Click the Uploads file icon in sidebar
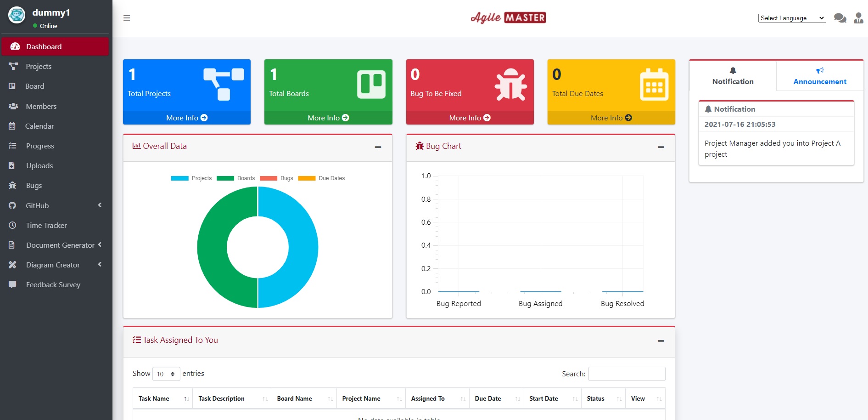This screenshot has width=868, height=420. [12, 165]
